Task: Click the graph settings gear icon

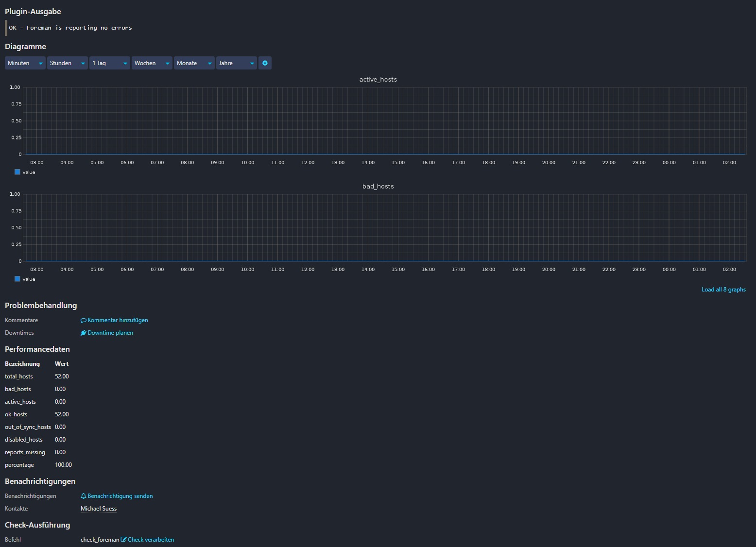Action: click(x=265, y=63)
